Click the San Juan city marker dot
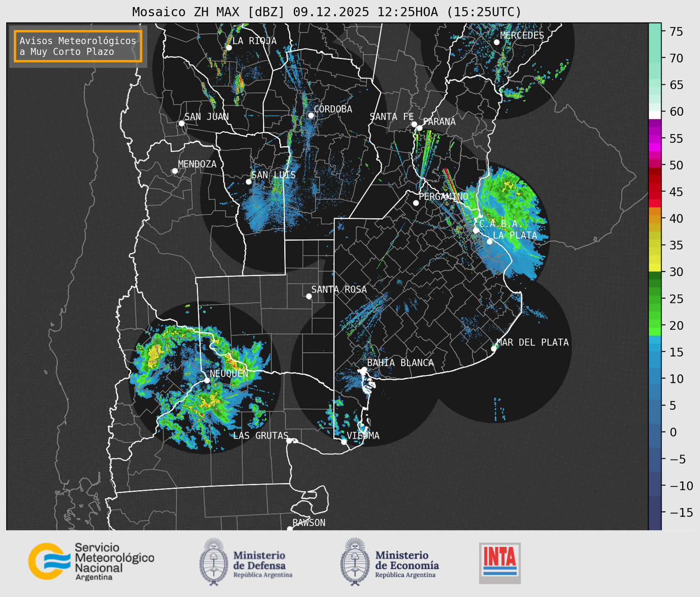Viewport: 700px width, 597px height. tap(181, 123)
